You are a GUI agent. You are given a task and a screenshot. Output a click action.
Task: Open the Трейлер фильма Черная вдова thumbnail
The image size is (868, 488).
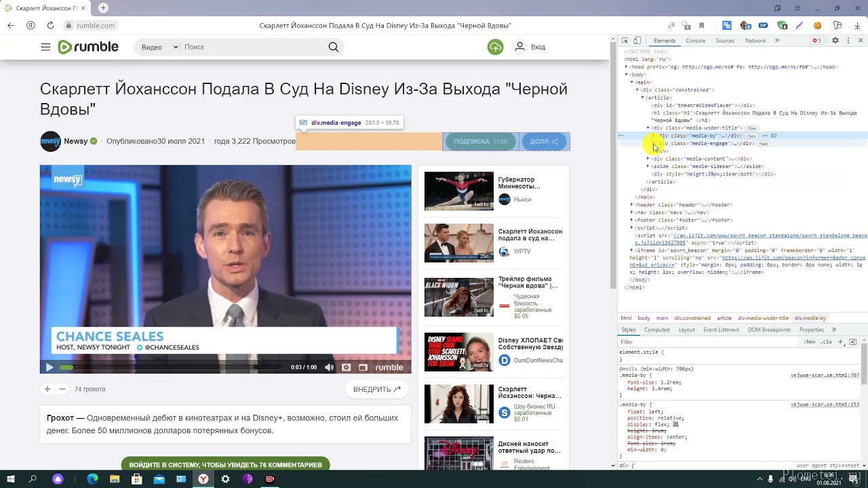pos(459,297)
